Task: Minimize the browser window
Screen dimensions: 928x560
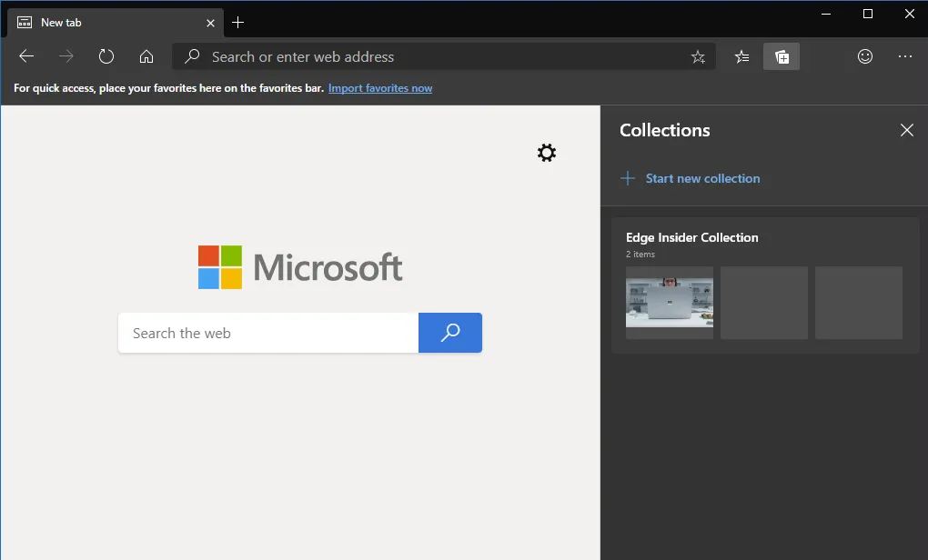Action: pos(826,14)
